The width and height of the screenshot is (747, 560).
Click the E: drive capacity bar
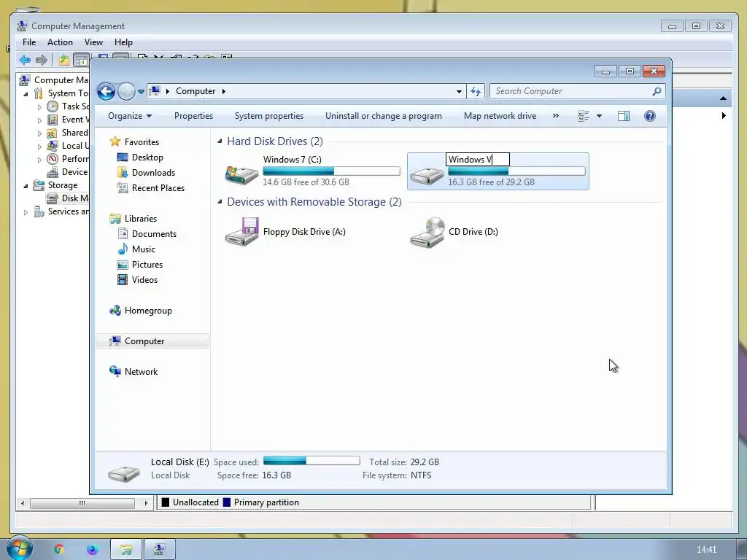point(516,171)
